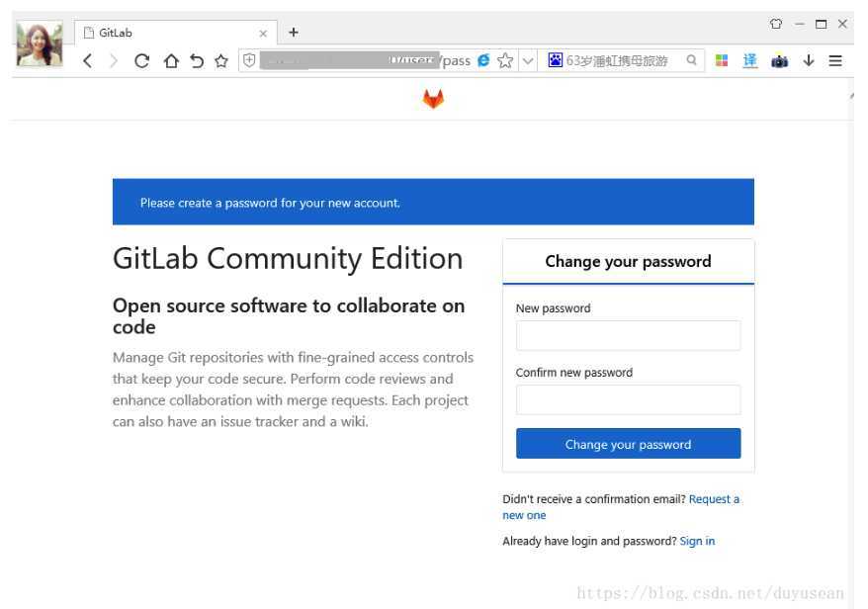Click the browser back arrow
Viewport: 868px width, 609px height.
coord(87,60)
